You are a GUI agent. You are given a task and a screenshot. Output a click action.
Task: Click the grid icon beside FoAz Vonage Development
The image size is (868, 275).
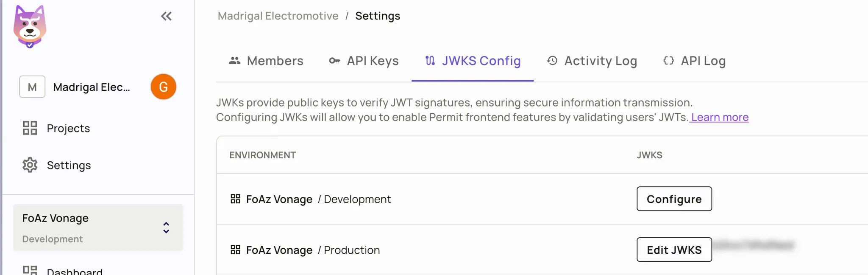pyautogui.click(x=236, y=199)
